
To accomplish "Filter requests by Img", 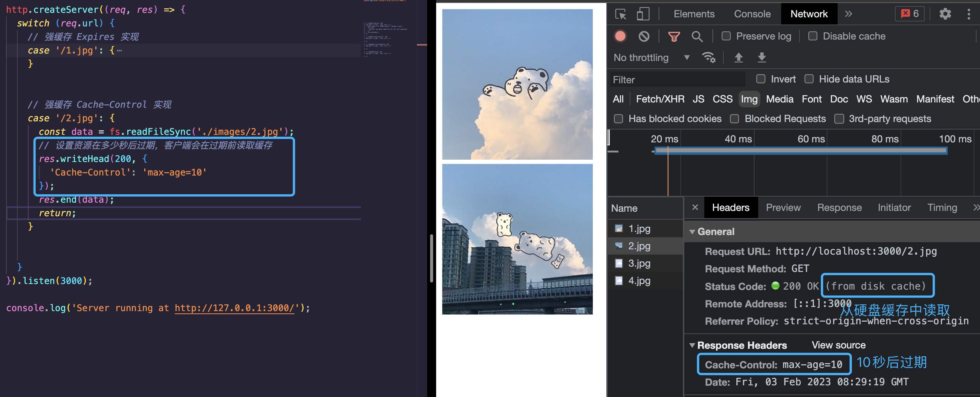I will point(749,99).
